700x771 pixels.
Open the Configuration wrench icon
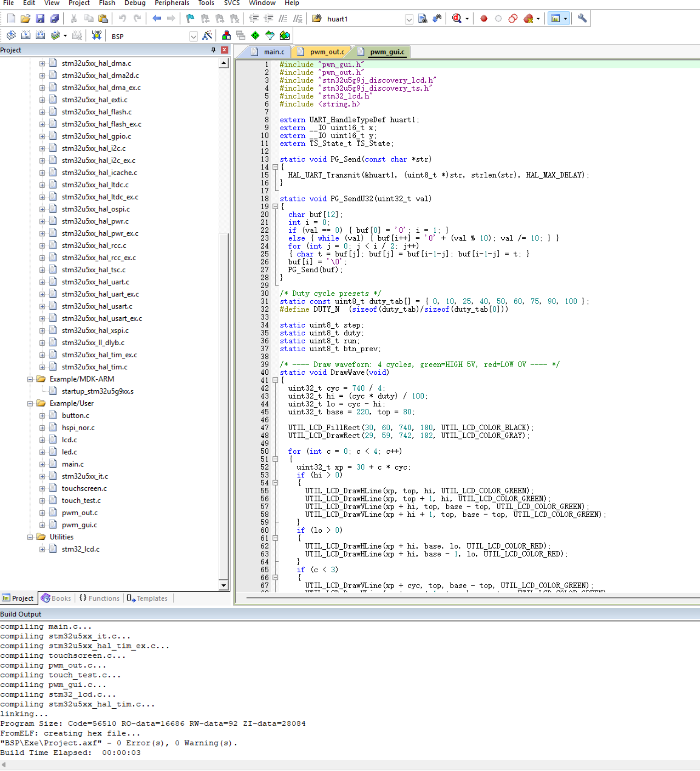582,19
